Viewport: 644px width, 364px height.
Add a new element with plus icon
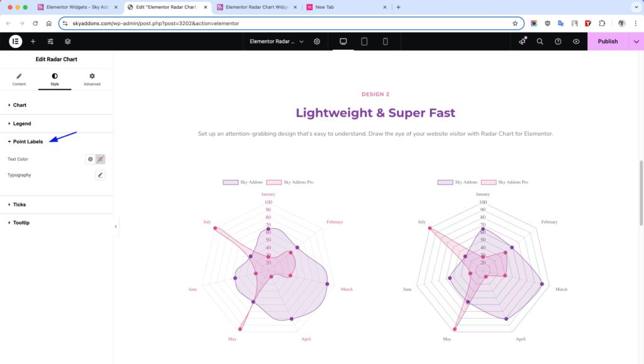tap(33, 42)
